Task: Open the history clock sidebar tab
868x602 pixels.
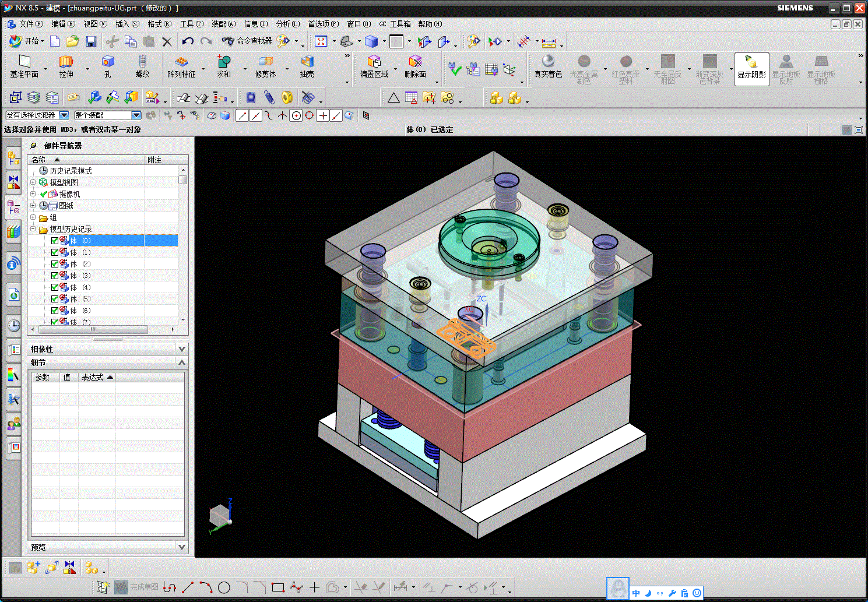Action: click(13, 325)
